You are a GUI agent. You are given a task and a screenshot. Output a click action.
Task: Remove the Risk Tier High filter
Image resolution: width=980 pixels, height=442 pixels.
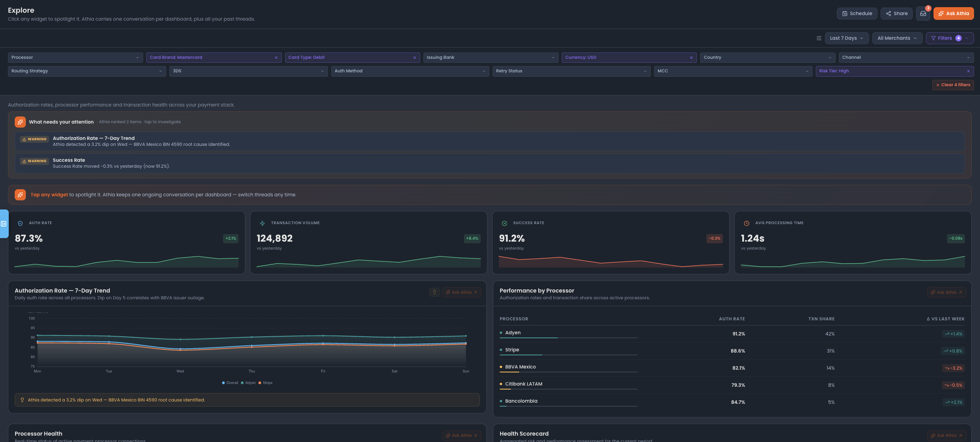pyautogui.click(x=968, y=71)
